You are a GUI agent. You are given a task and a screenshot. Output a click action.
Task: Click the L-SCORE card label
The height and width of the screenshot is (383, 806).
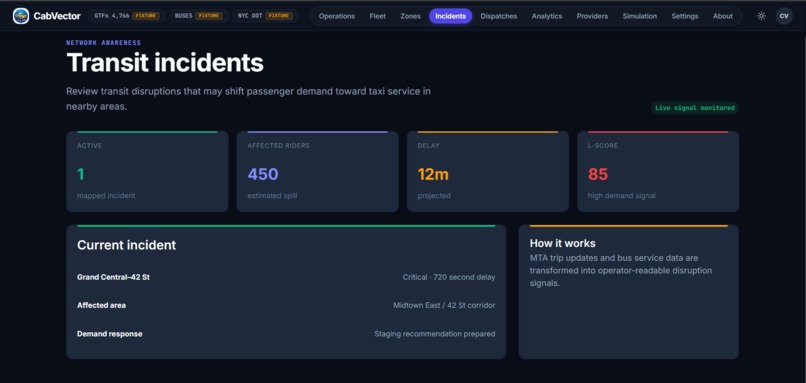click(x=603, y=146)
